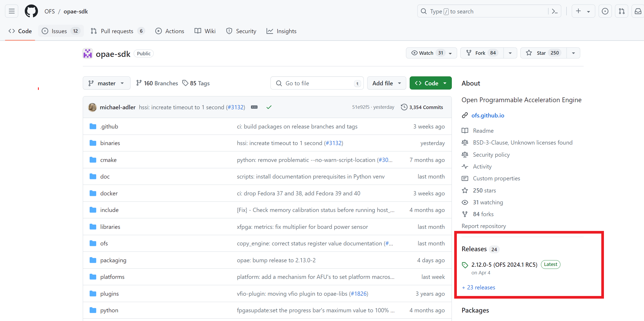Open commit history clock icon
The image size is (644, 321).
coord(404,107)
